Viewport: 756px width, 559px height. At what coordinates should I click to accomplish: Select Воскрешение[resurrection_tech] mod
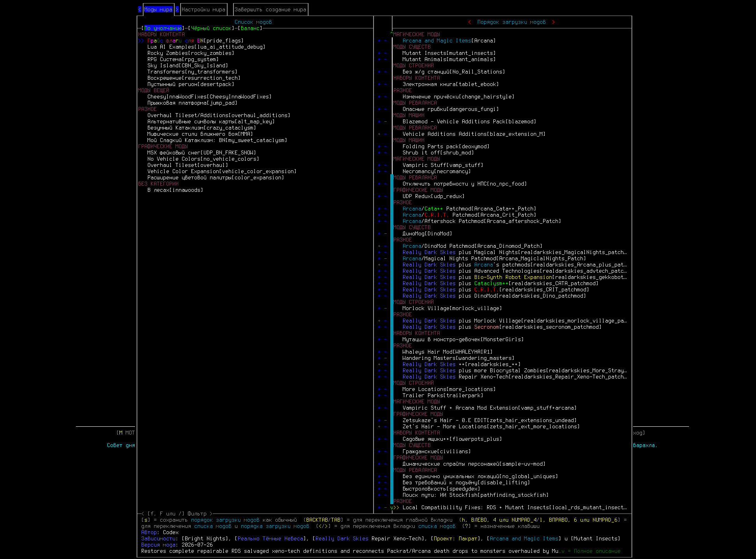194,78
